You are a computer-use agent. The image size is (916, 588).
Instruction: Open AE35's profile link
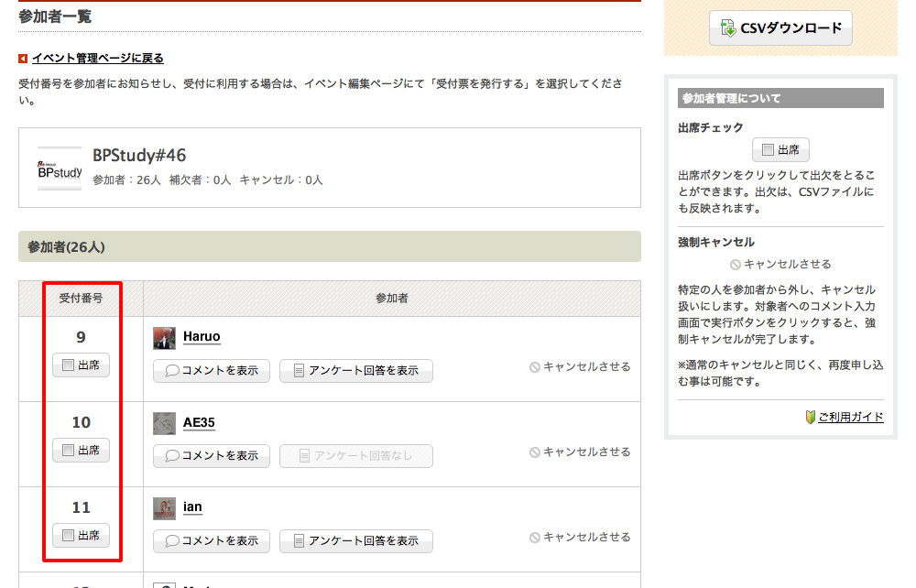pos(199,422)
